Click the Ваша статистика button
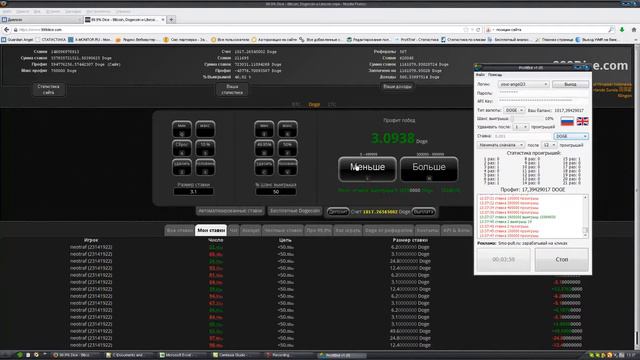640x360 pixels. coord(232,89)
